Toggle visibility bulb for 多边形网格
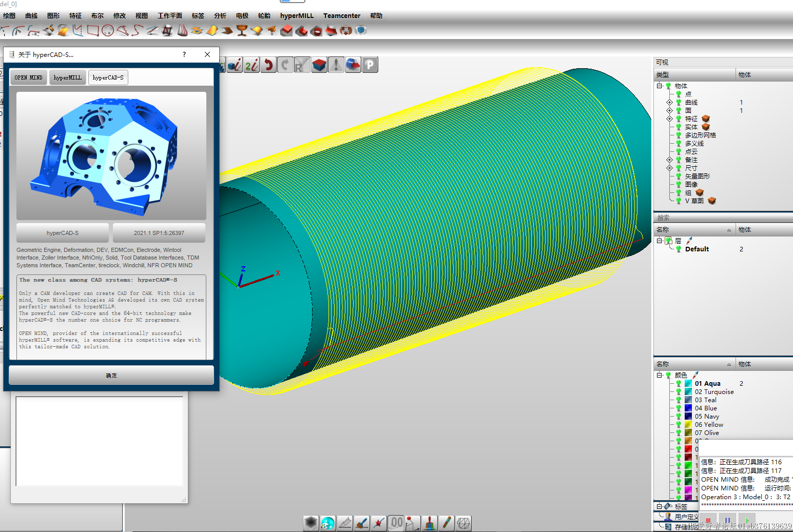Screen dimensions: 793x532 click(679, 135)
